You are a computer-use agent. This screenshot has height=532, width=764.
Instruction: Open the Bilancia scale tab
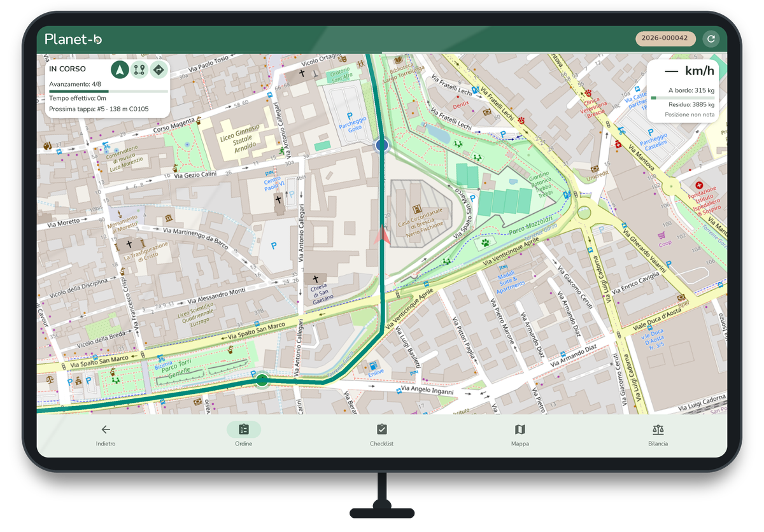(x=658, y=435)
